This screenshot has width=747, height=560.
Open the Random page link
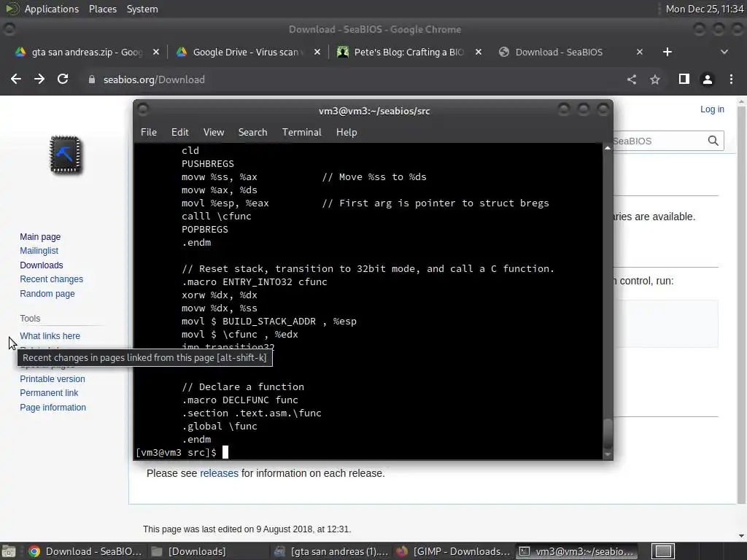point(47,294)
